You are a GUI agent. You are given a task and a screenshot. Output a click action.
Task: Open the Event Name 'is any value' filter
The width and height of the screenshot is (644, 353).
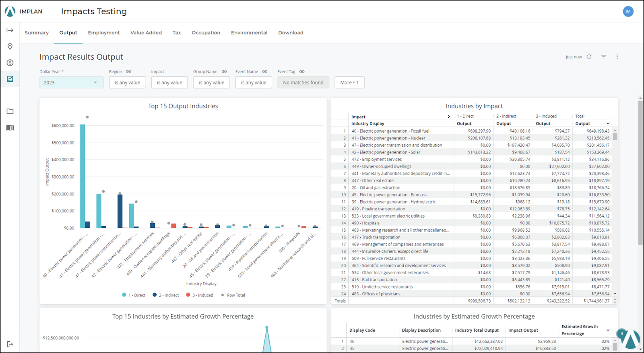pyautogui.click(x=254, y=83)
